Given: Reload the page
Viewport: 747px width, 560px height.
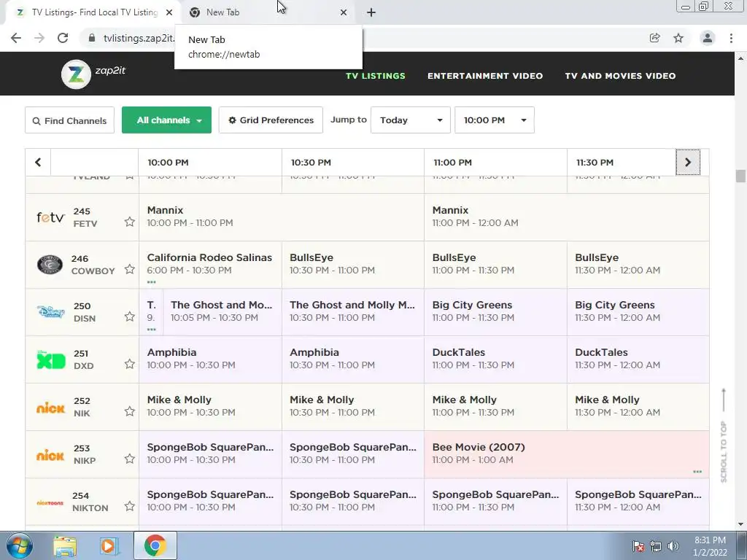Looking at the screenshot, I should pyautogui.click(x=63, y=38).
